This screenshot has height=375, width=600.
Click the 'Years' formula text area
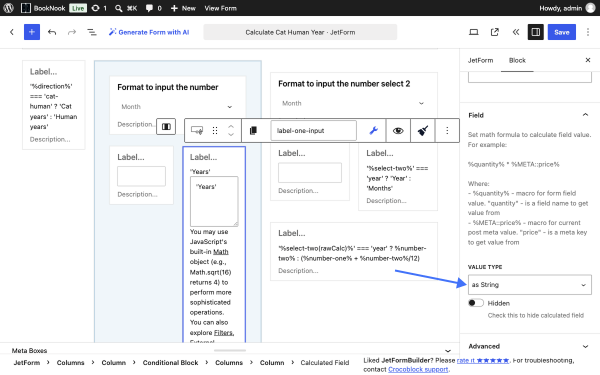[214, 201]
